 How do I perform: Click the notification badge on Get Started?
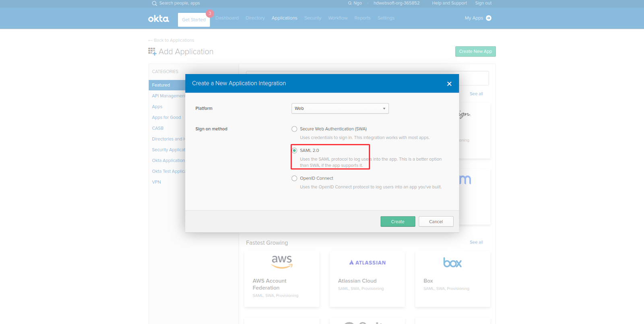pyautogui.click(x=210, y=13)
